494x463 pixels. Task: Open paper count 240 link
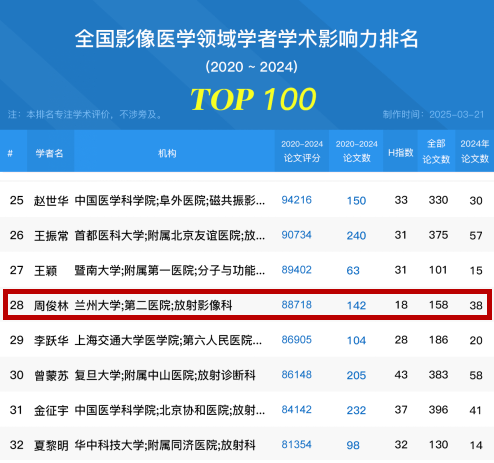356,236
